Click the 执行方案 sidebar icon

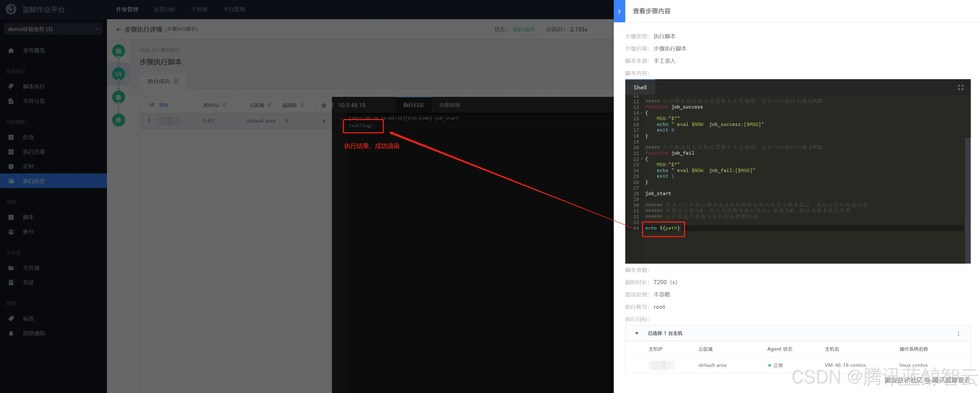[11, 152]
